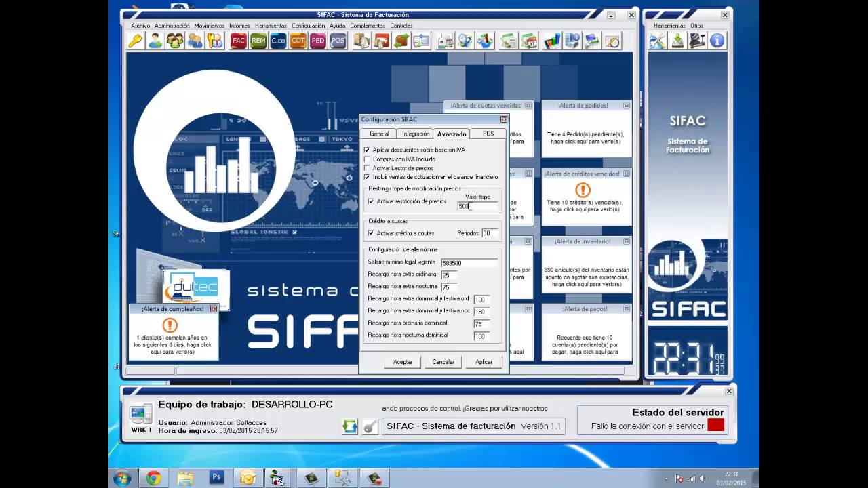Collapse the Alerta de cuotas vencidas panel button

point(528,106)
